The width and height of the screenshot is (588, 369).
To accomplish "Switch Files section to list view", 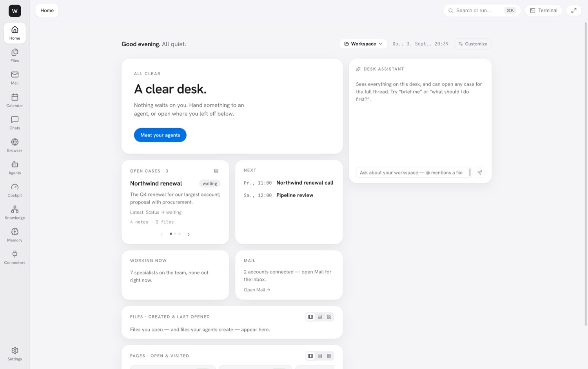I will [320, 317].
